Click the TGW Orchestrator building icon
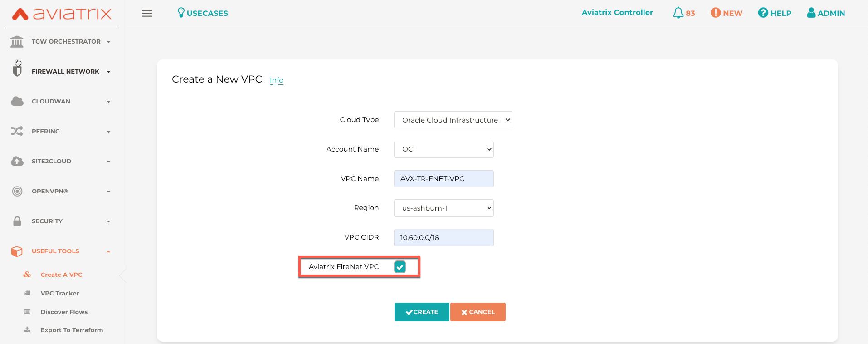This screenshot has height=344, width=868. coord(17,41)
